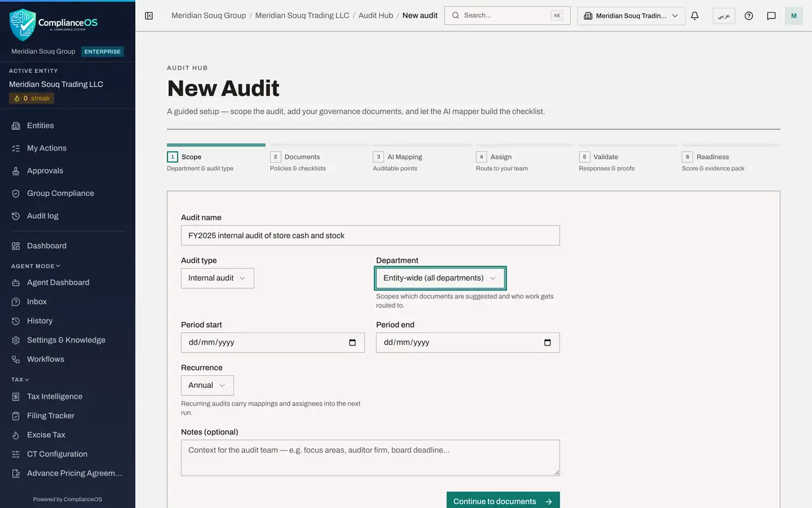
Task: Click the top search box
Action: coord(507,16)
